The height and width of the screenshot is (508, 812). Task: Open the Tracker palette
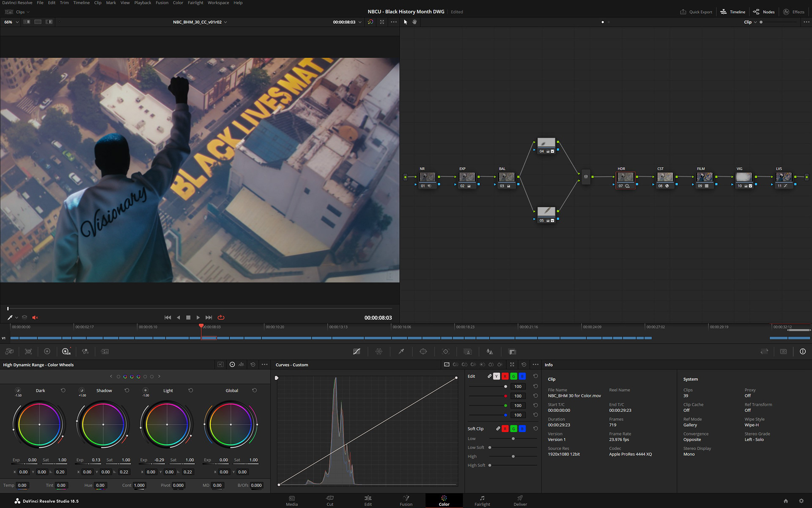pos(445,351)
